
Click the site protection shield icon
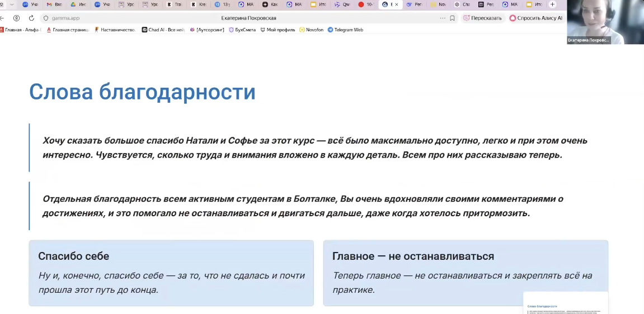(x=46, y=18)
